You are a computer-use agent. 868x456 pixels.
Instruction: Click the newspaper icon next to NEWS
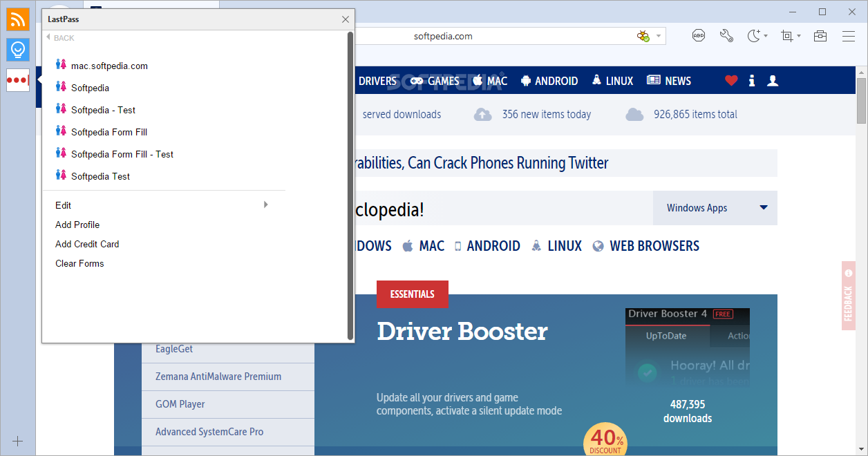coord(654,81)
